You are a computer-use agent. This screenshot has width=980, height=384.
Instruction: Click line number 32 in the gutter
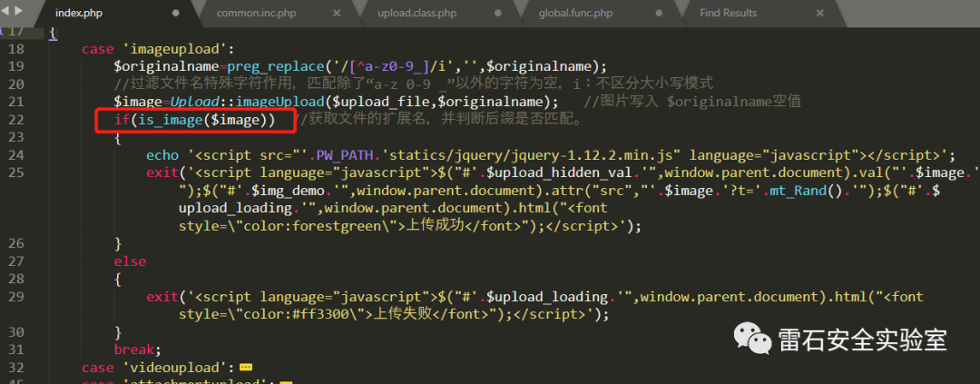(x=17, y=367)
